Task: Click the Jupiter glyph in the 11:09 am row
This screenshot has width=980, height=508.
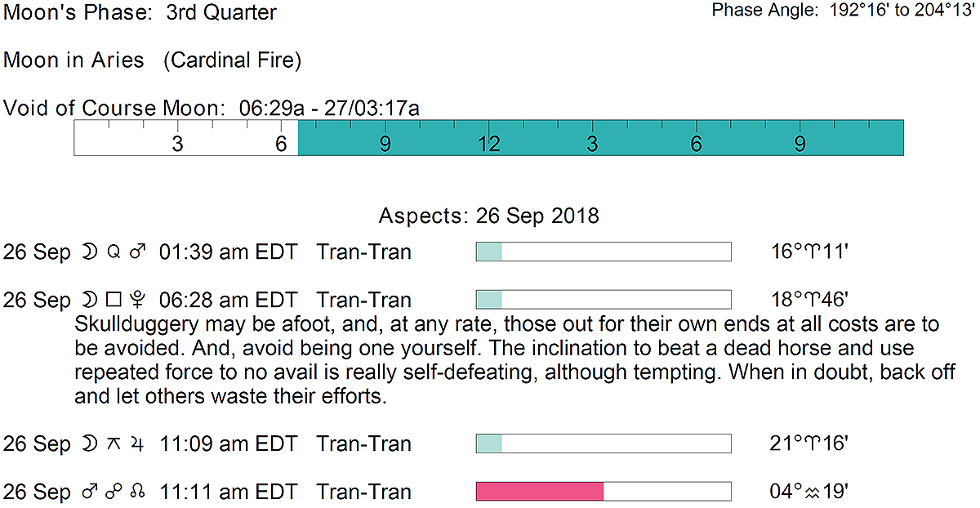Action: click(x=137, y=445)
